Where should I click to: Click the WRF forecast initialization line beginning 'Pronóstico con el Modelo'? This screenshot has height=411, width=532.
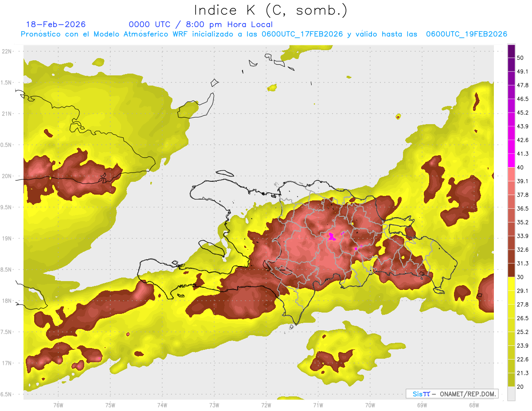click(x=264, y=34)
